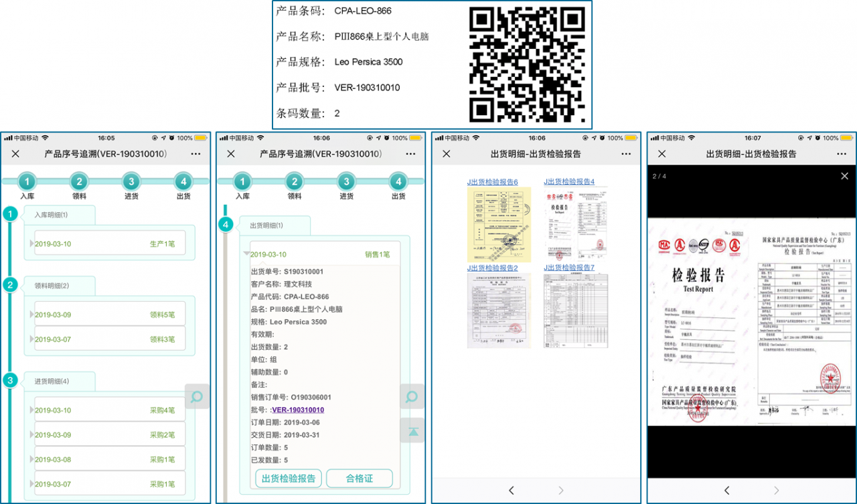The image size is (857, 504).
Task: Go back using the third phone's bottom arrow
Action: [x=511, y=491]
